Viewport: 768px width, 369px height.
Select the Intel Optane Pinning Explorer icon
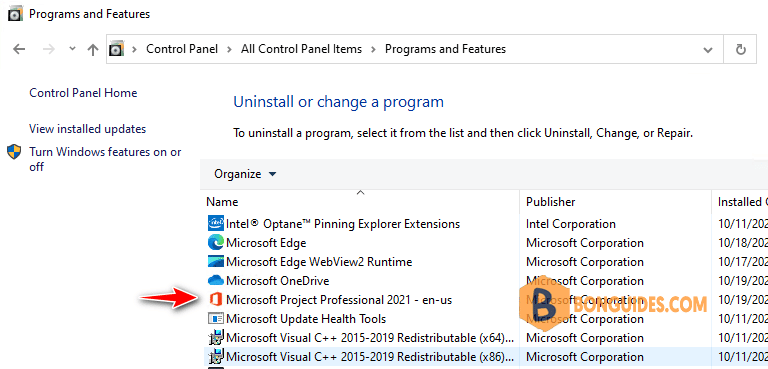[x=216, y=224]
